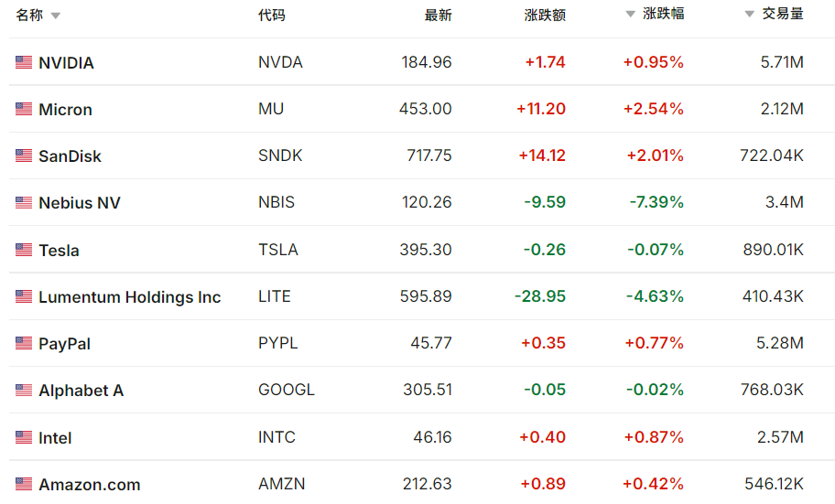835x504 pixels.
Task: Open the Amazon.com stock link
Action: point(89,485)
